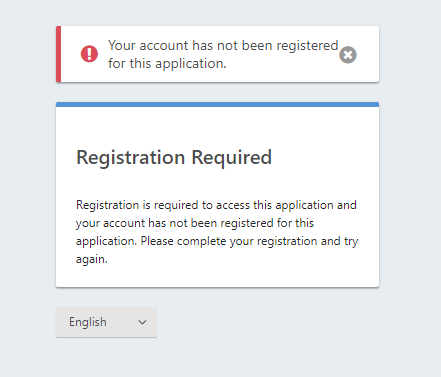Click "Your account has not been registered" text
The height and width of the screenshot is (377, 441).
click(223, 45)
